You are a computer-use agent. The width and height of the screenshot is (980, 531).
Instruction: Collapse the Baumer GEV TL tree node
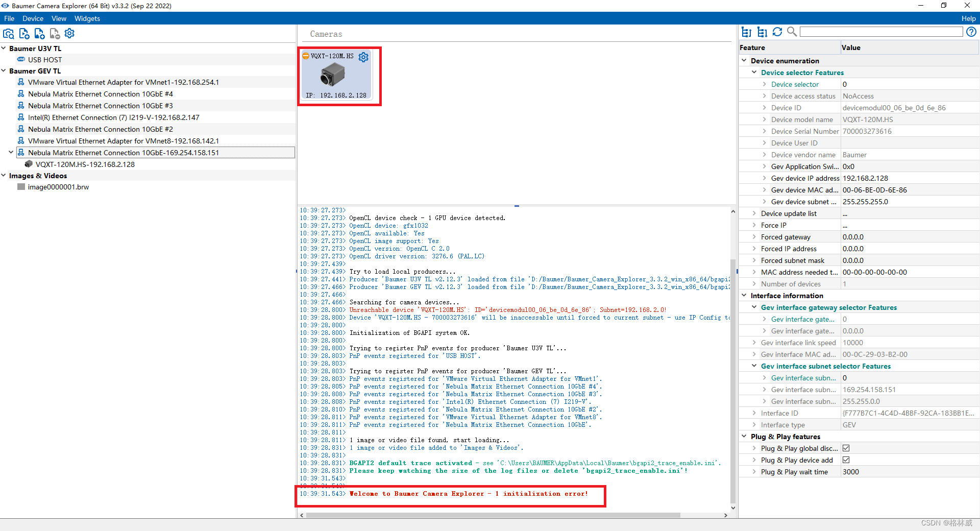click(4, 71)
